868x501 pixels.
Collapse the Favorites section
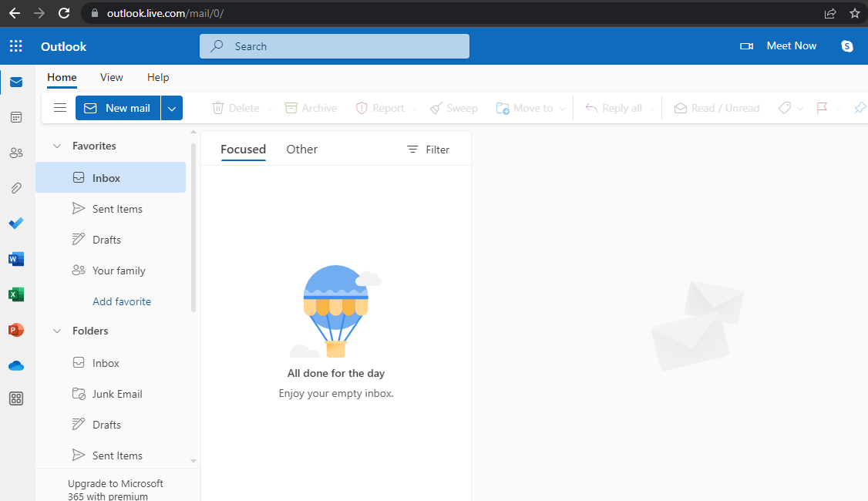tap(56, 145)
